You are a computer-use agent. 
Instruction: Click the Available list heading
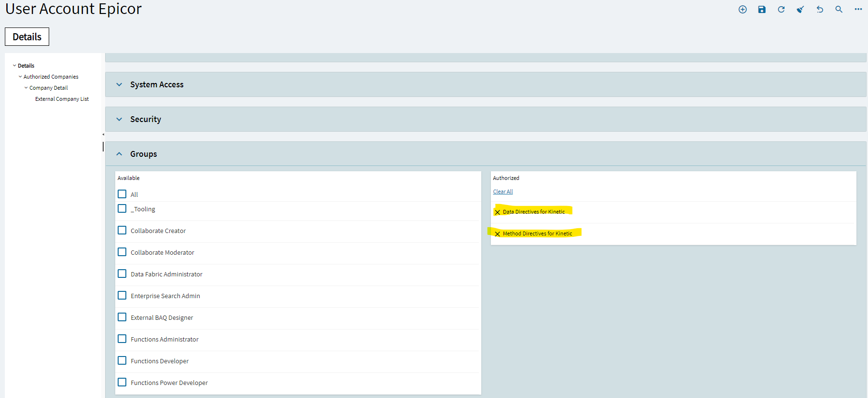pyautogui.click(x=129, y=178)
